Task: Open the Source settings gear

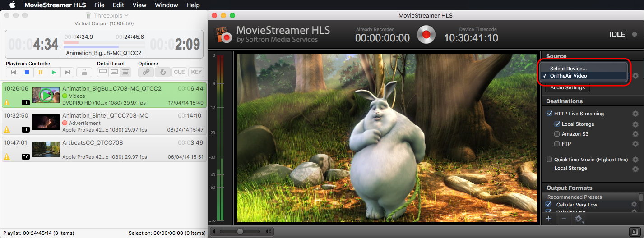Action: (x=635, y=76)
